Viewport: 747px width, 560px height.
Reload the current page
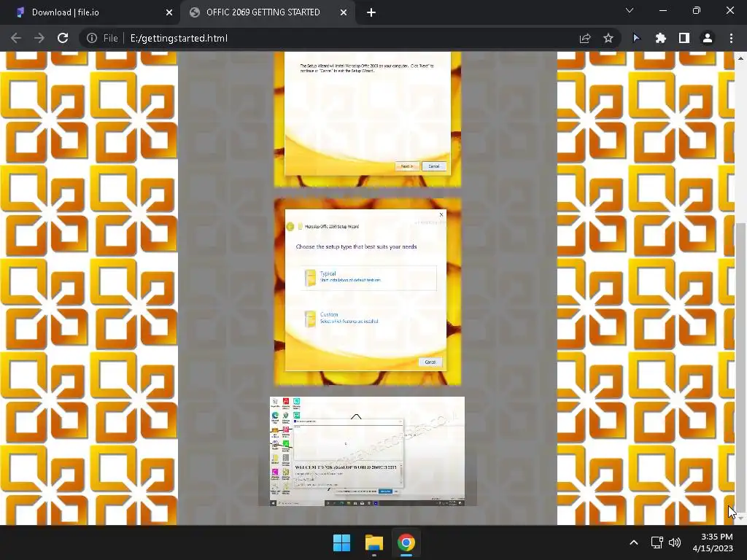point(63,38)
